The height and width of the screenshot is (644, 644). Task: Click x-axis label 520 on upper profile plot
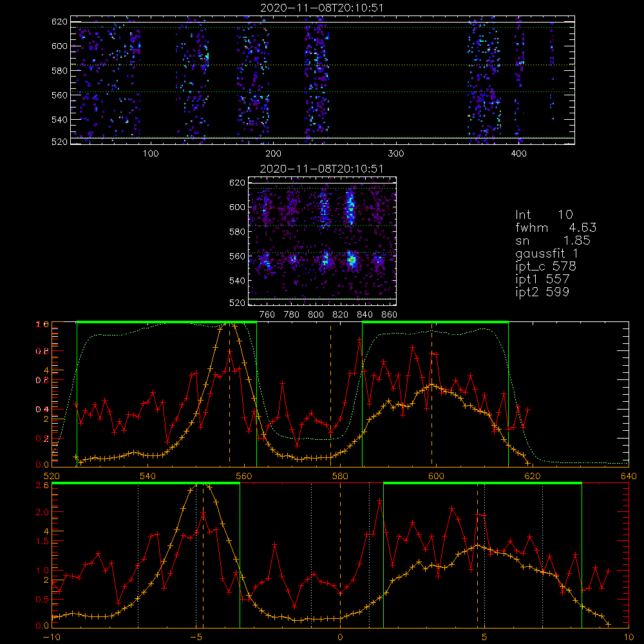[52, 477]
